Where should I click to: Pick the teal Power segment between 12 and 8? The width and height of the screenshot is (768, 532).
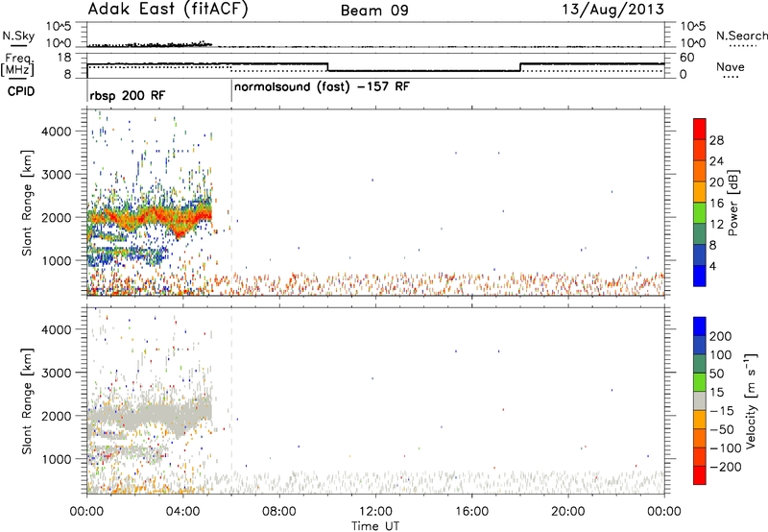700,233
